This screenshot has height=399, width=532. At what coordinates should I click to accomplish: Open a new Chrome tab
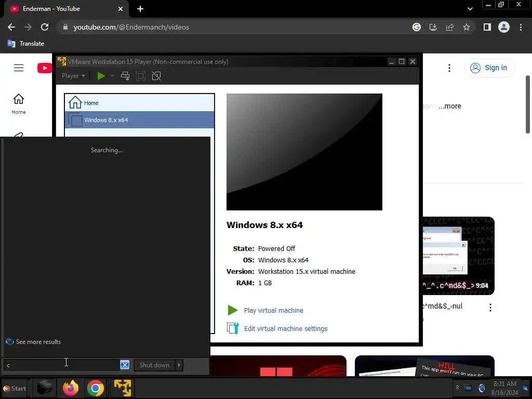click(140, 9)
